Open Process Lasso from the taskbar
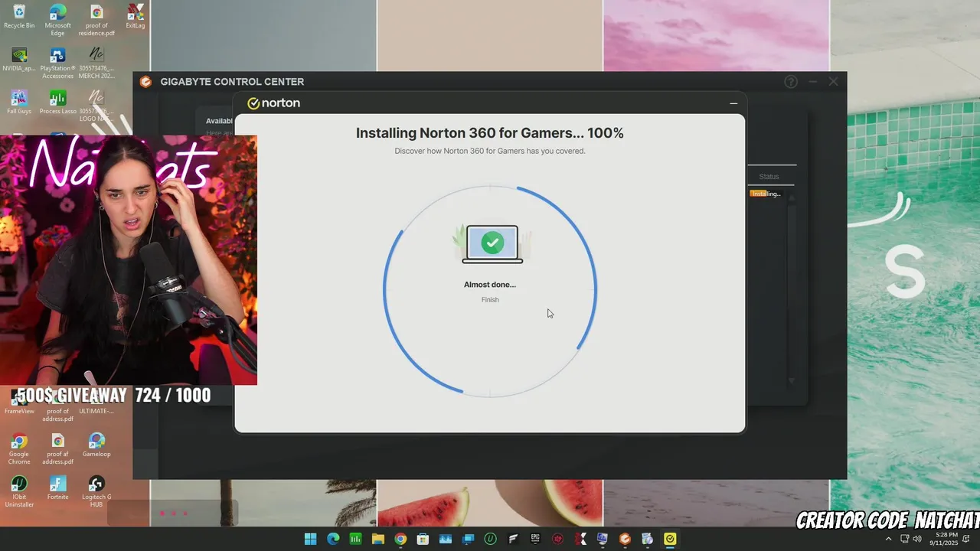The image size is (980, 551). point(355,539)
